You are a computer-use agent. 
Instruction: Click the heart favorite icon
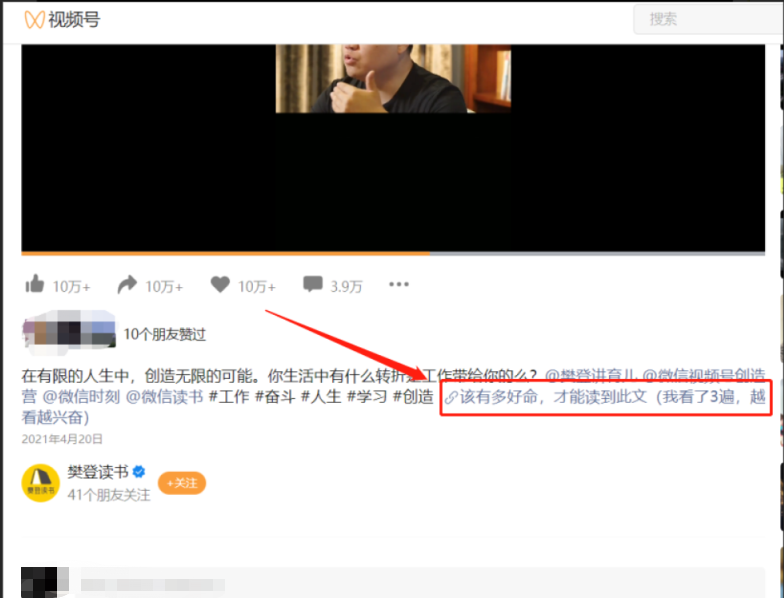coord(220,284)
